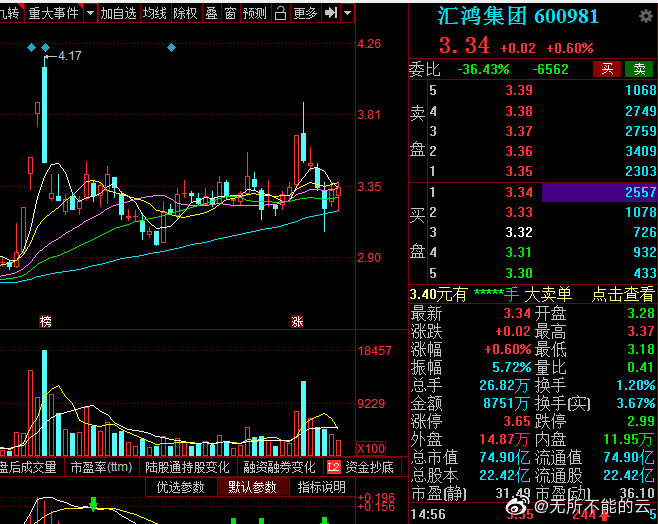Click the 叠 overlay button

tap(212, 13)
